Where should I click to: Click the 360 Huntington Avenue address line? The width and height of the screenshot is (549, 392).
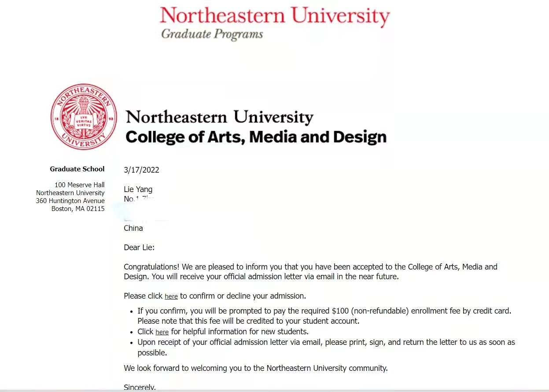point(70,201)
